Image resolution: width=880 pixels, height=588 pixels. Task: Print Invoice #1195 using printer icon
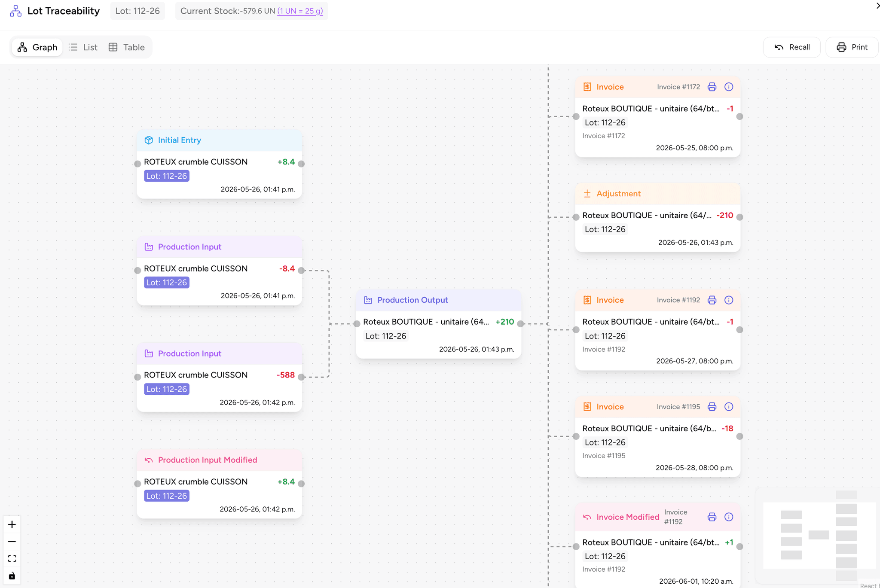point(712,407)
